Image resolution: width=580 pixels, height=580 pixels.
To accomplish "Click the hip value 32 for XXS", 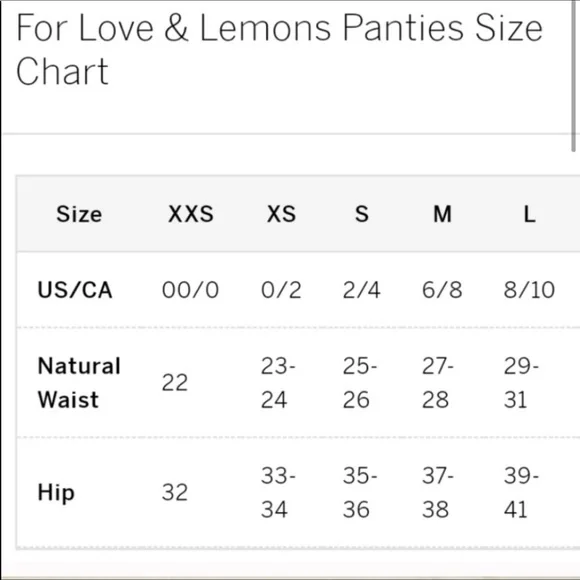I will click(175, 492).
